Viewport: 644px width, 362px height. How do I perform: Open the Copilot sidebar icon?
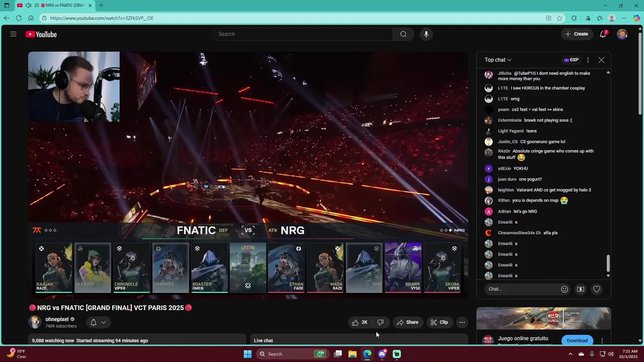pyautogui.click(x=636, y=18)
